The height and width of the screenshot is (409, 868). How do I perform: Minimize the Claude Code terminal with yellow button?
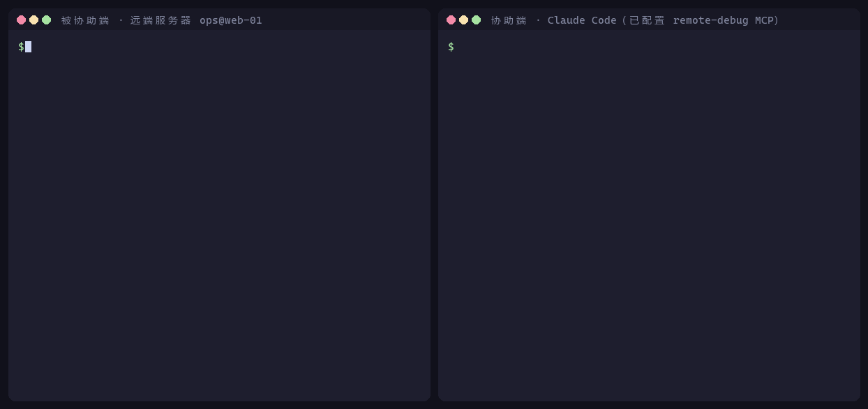(464, 20)
